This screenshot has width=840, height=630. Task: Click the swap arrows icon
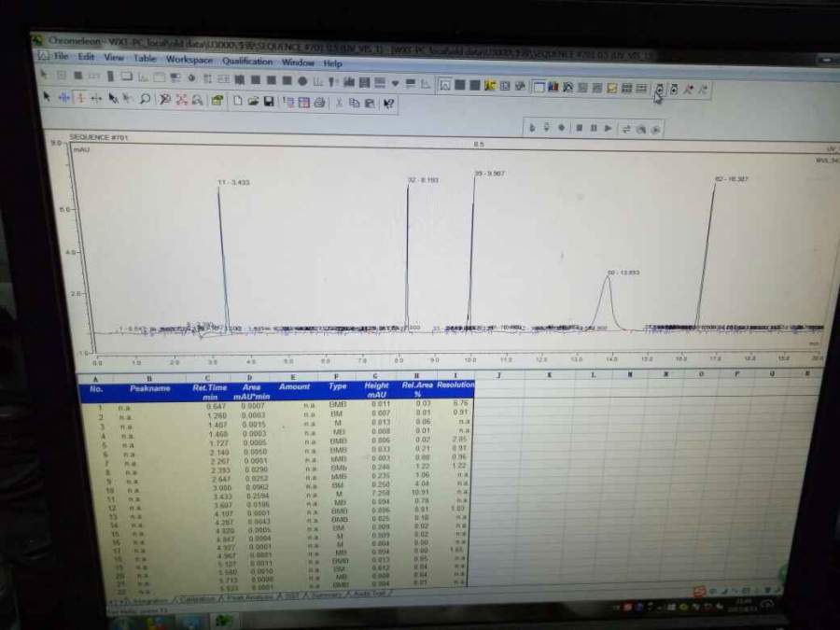(x=625, y=129)
